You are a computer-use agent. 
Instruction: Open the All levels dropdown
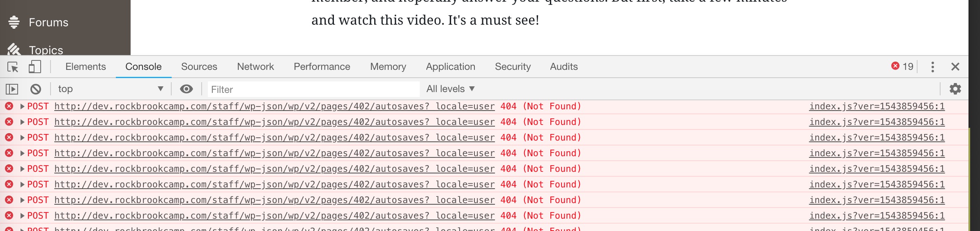click(451, 89)
